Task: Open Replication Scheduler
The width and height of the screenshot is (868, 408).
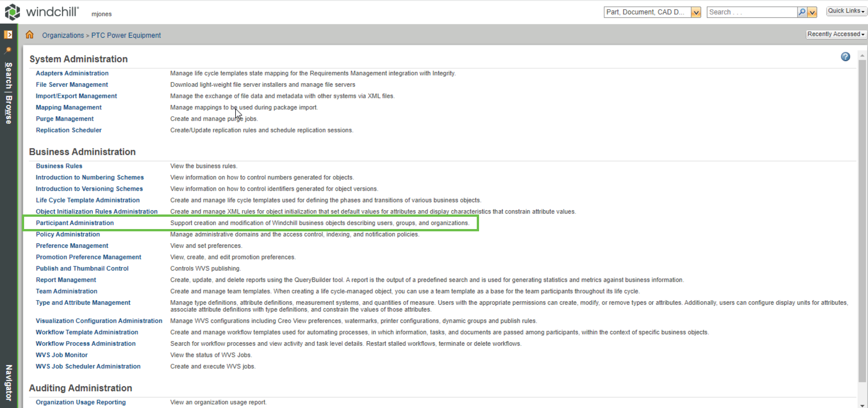Action: (x=69, y=130)
